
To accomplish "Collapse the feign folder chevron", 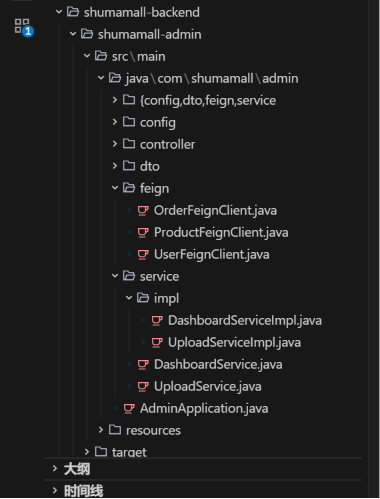I will tap(115, 188).
